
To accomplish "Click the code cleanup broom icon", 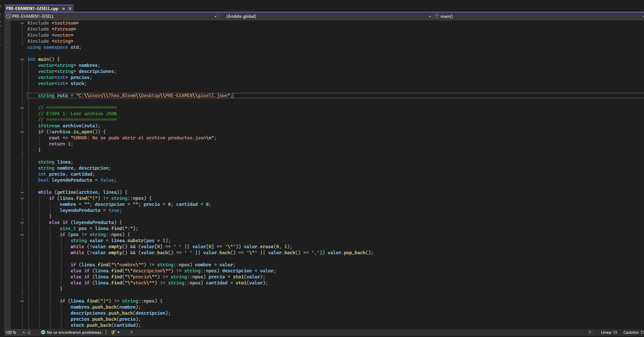I will (113, 332).
